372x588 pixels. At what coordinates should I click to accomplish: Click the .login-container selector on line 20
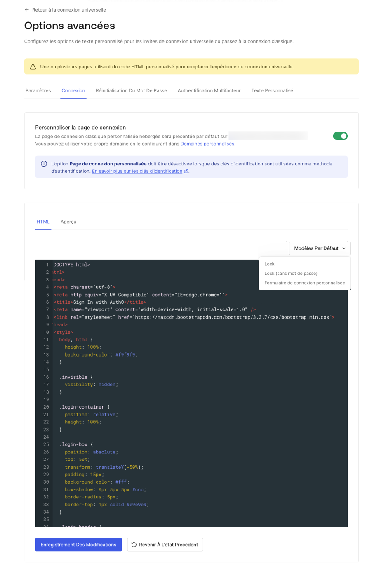pyautogui.click(x=82, y=407)
